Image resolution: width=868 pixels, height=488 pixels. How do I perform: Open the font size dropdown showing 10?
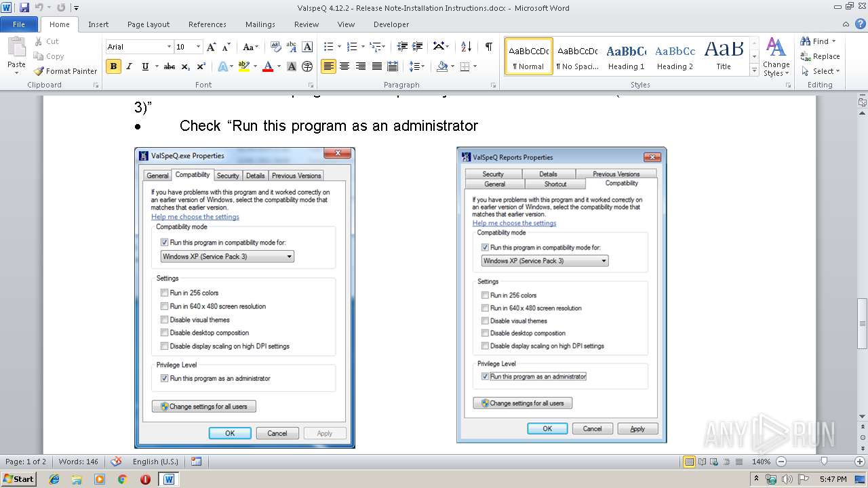pyautogui.click(x=199, y=47)
